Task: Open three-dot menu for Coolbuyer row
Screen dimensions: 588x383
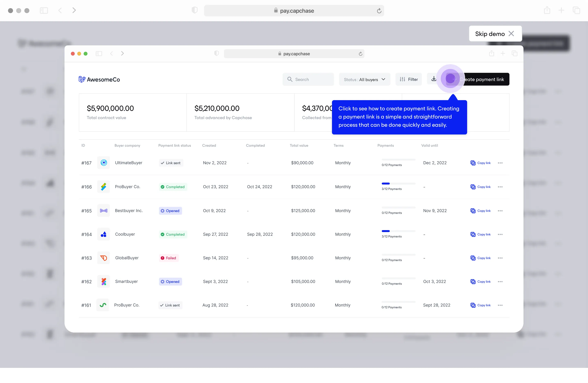Action: click(500, 234)
